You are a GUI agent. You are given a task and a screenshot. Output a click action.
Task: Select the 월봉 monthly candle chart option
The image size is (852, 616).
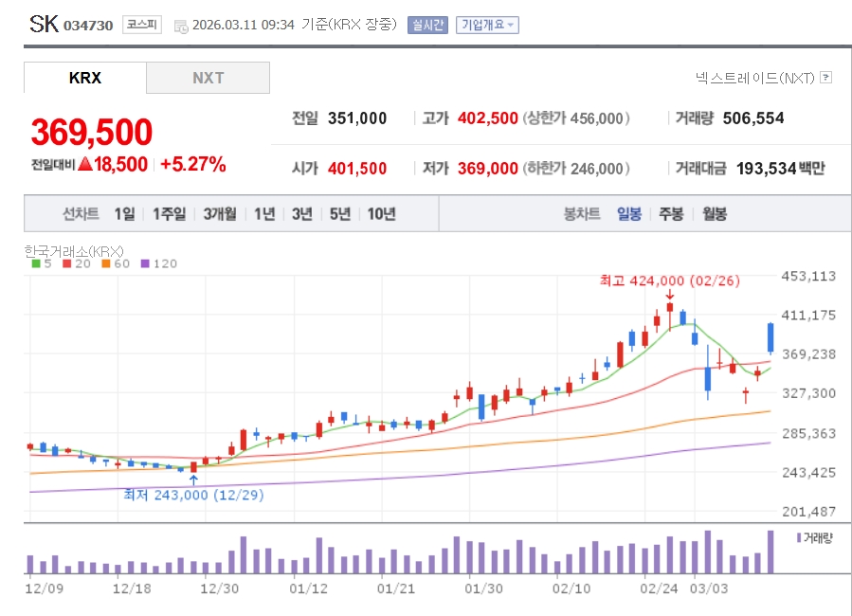[715, 214]
